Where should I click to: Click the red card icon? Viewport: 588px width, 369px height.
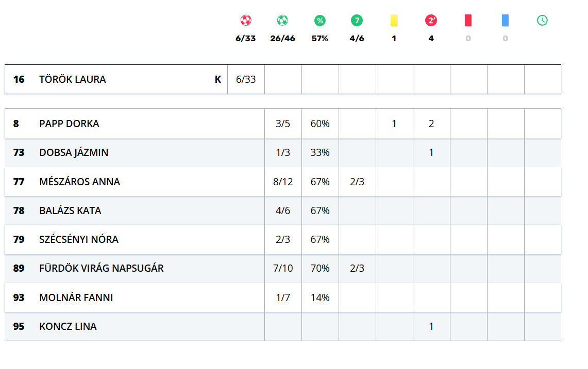click(x=468, y=21)
